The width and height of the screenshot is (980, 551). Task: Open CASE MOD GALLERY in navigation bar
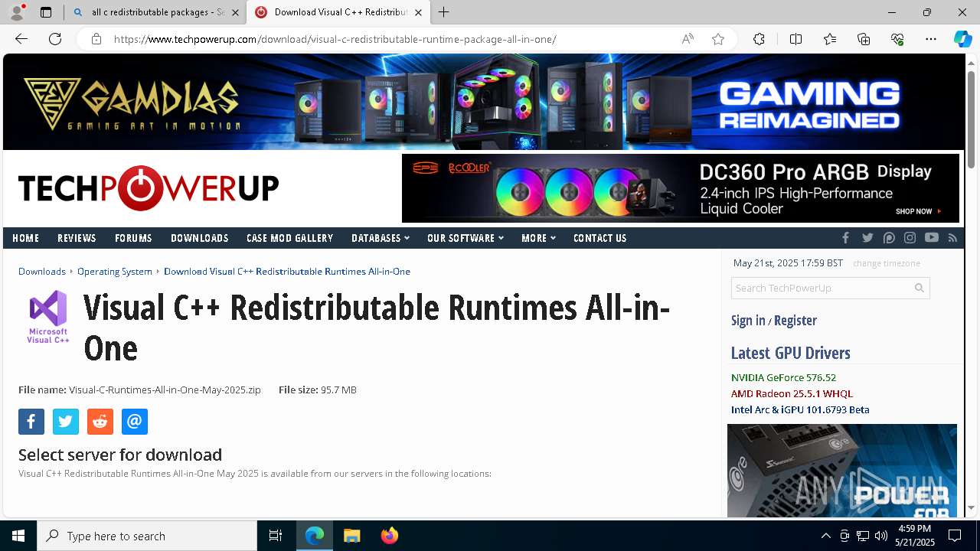coord(289,238)
